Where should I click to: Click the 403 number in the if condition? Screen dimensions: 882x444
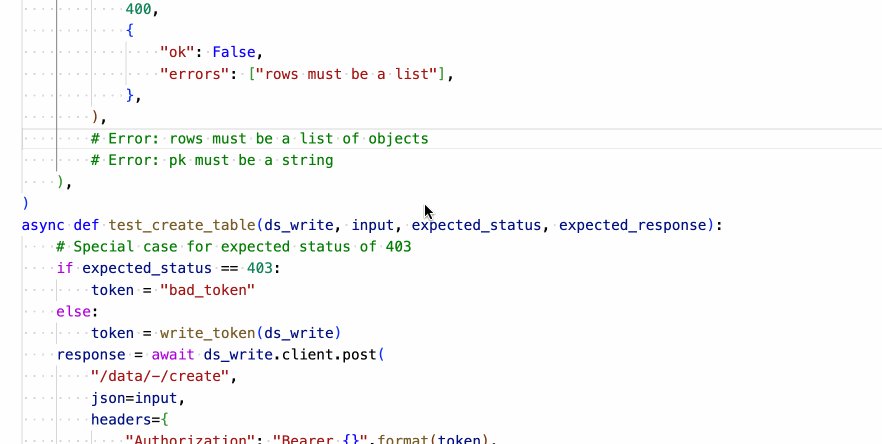tap(259, 268)
